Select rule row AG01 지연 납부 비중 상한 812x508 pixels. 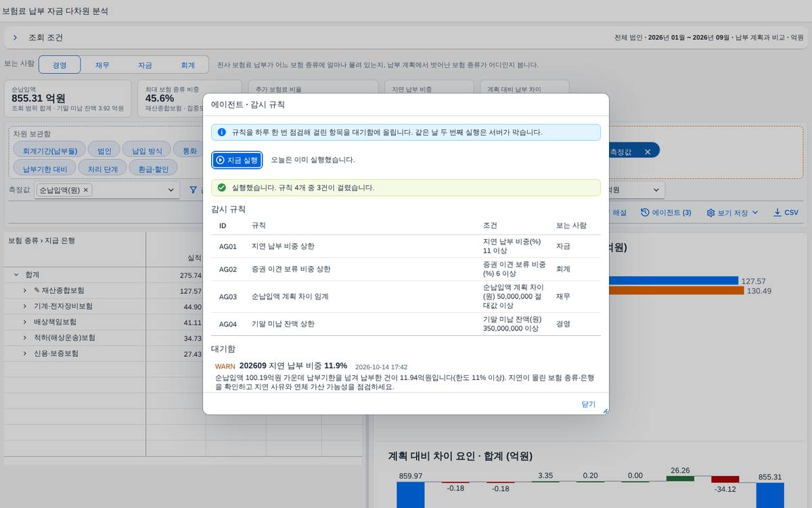coord(406,247)
